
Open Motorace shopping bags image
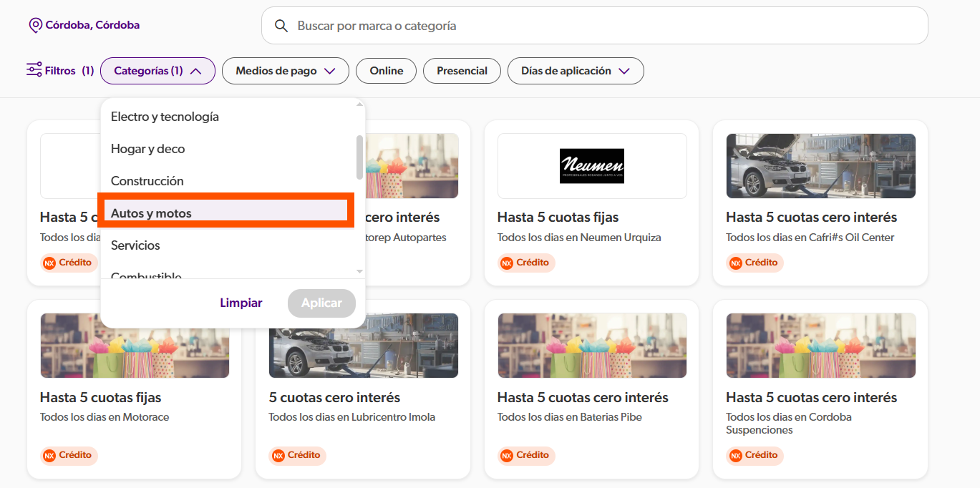click(135, 346)
